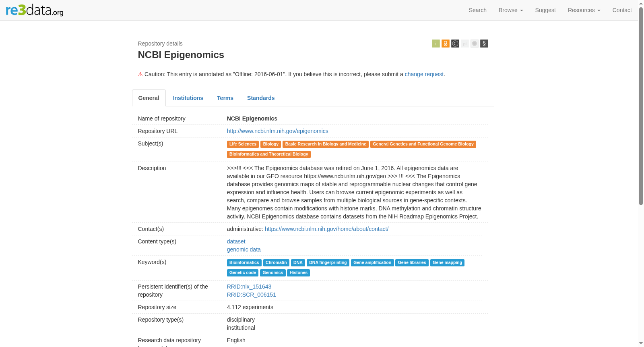Viewport: 644px width, 347px height.
Task: Click the section-sign policy badge icon
Action: pyautogui.click(x=484, y=44)
